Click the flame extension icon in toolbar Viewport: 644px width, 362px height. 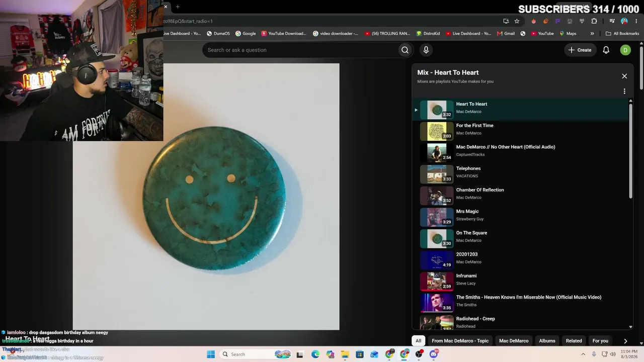[x=533, y=21]
